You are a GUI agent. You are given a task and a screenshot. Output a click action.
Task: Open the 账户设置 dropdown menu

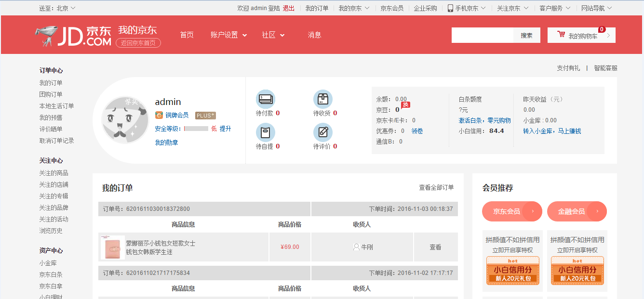coord(228,35)
